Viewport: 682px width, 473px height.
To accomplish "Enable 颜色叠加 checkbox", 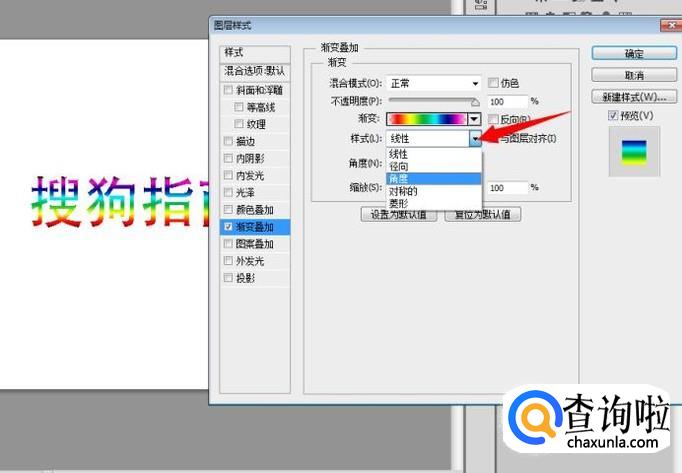I will click(x=228, y=209).
